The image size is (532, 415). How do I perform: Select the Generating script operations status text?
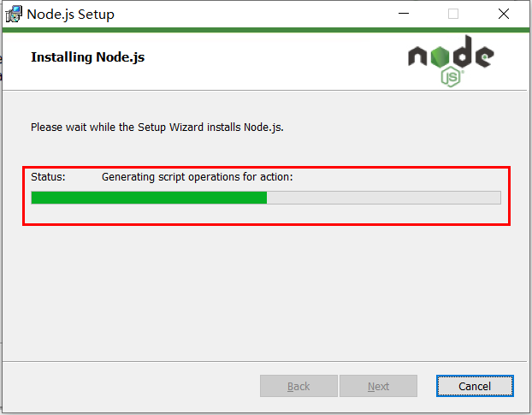(197, 177)
